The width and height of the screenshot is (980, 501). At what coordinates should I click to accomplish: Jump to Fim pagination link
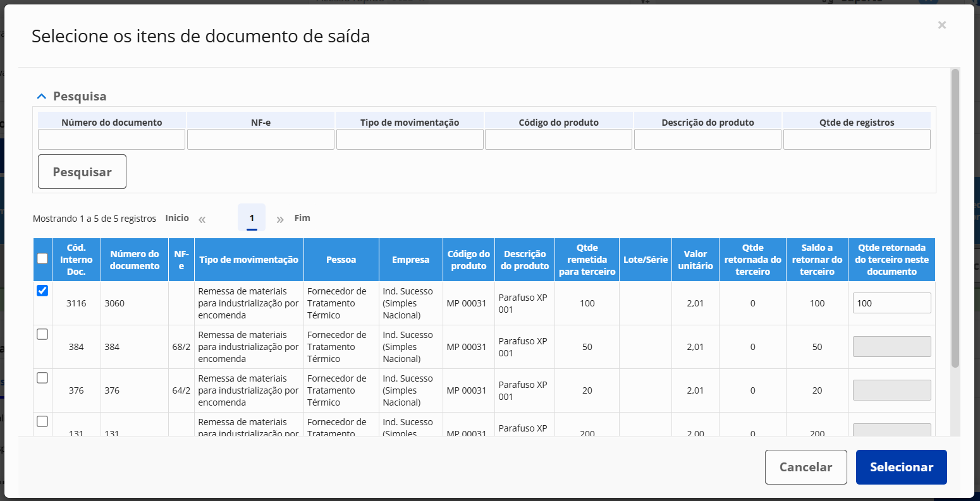click(302, 218)
